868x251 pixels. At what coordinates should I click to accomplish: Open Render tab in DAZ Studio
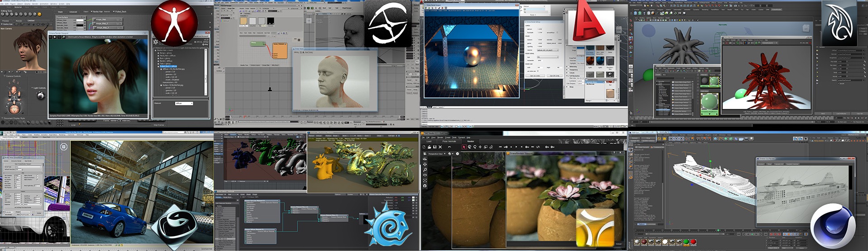[x=470, y=141]
